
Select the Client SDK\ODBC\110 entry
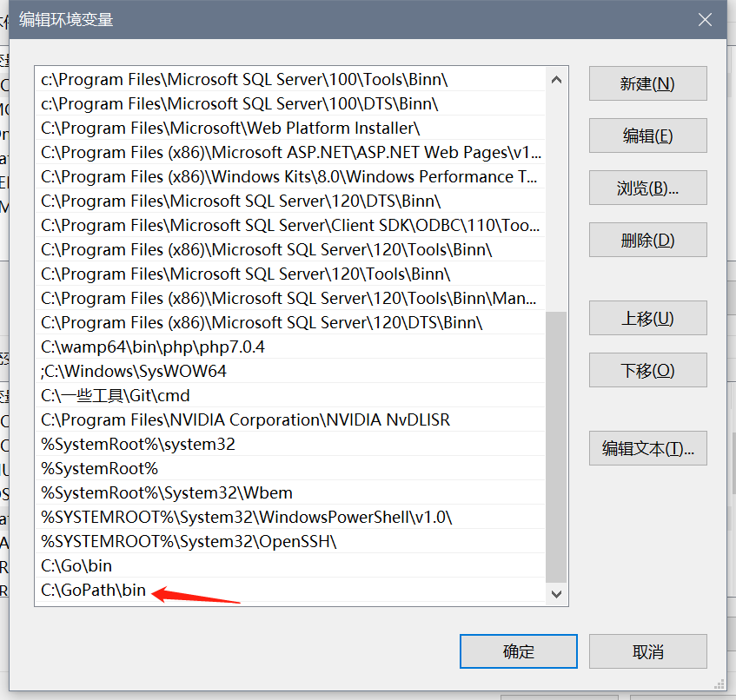[x=290, y=225]
